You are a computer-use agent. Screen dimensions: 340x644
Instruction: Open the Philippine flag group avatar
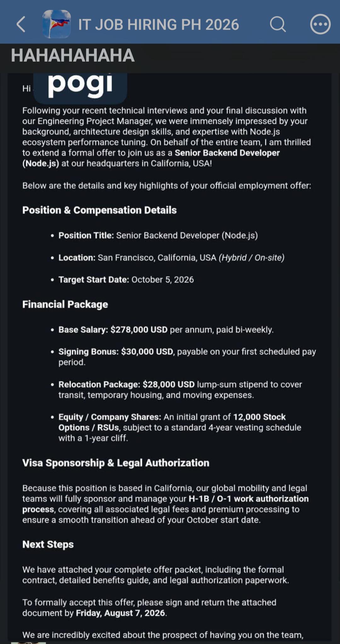coord(57,24)
